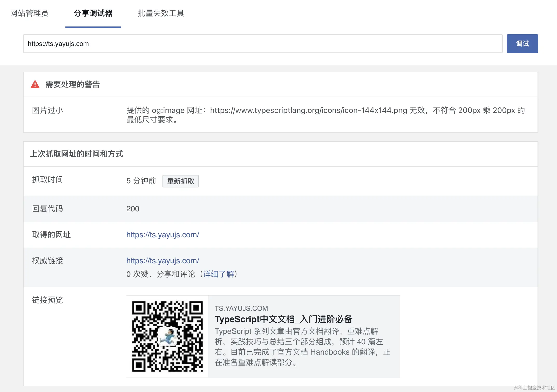Click the 需要处理的警告 heading
Image resolution: width=557 pixels, height=392 pixels.
(x=72, y=84)
